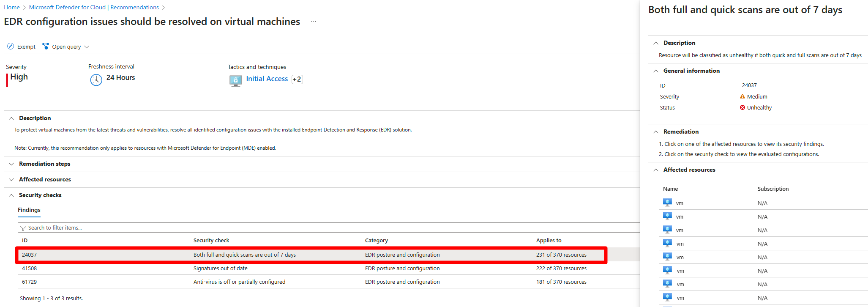Collapse the side panel Description section
This screenshot has height=307, width=868.
[x=656, y=43]
